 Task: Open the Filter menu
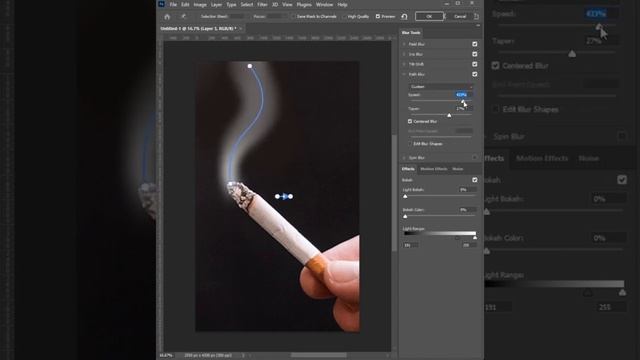(x=262, y=4)
